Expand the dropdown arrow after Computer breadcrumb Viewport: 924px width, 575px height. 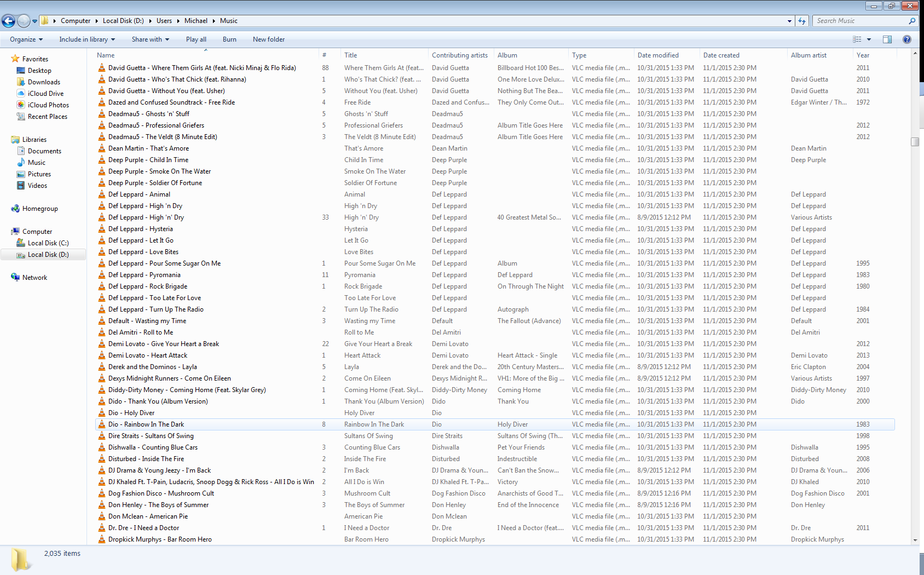(x=97, y=21)
